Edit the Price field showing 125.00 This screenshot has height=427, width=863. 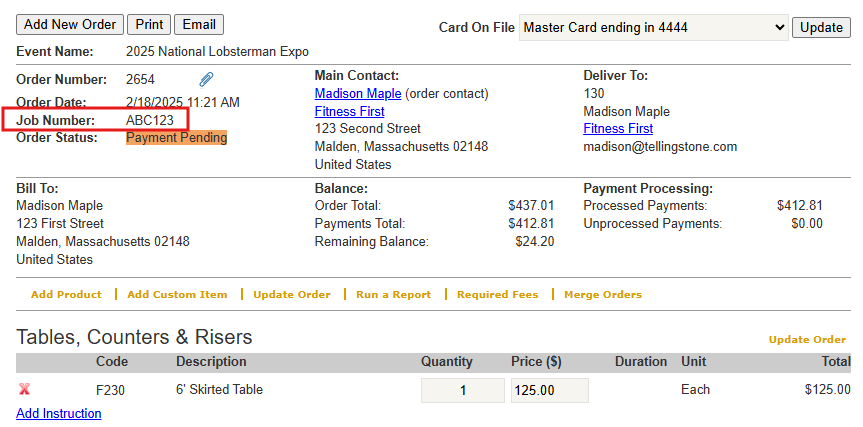(x=549, y=390)
